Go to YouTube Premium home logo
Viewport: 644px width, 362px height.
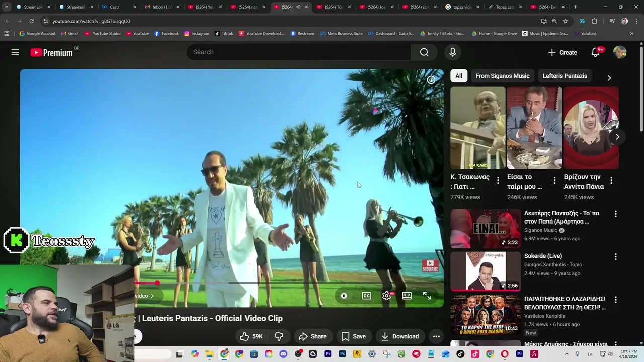[51, 52]
